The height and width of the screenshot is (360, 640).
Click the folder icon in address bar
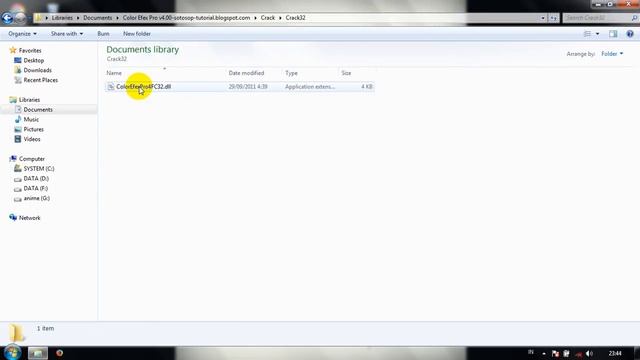pyautogui.click(x=38, y=18)
